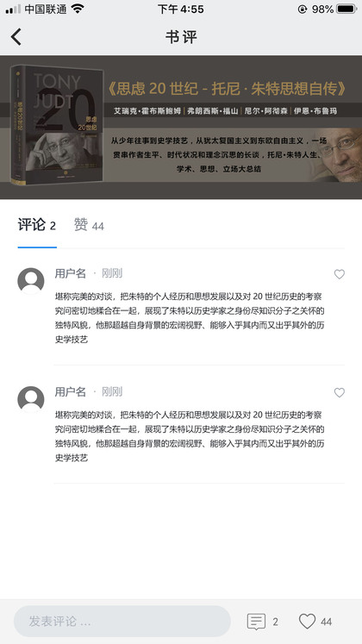Tap the 《思虑 20 世纪》 book title
The width and height of the screenshot is (362, 644).
[x=227, y=88]
